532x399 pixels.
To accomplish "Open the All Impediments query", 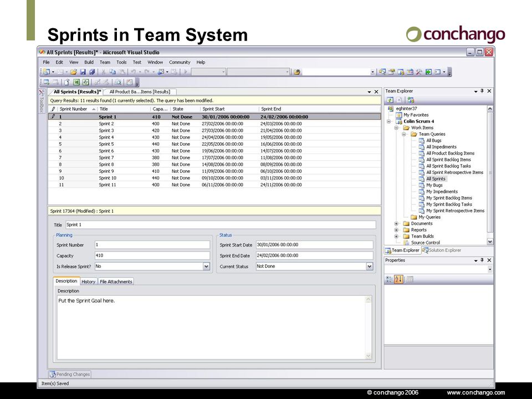I will (441, 147).
